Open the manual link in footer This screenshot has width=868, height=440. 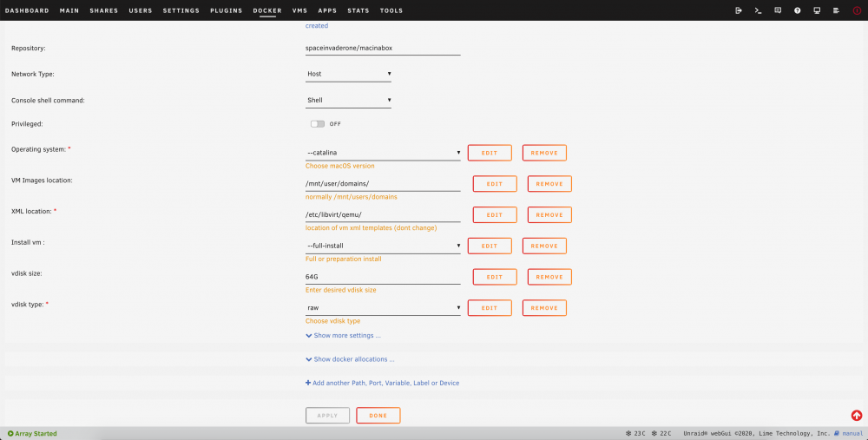pyautogui.click(x=852, y=433)
